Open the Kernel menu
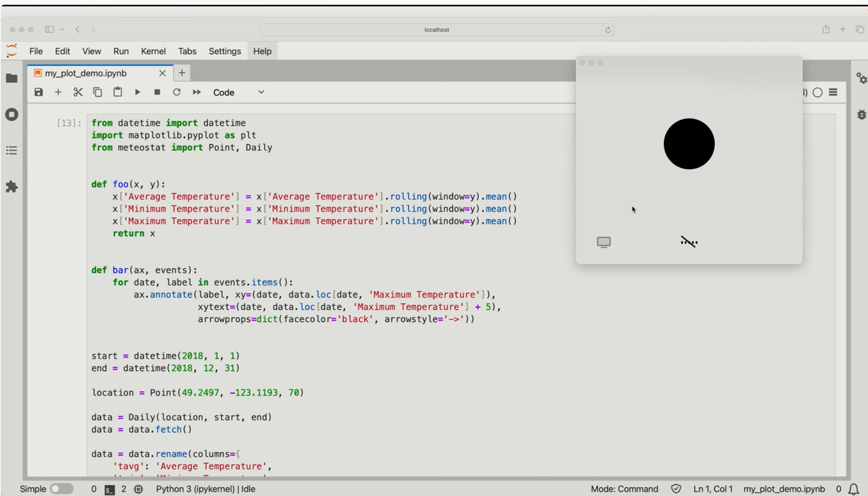 (x=154, y=51)
